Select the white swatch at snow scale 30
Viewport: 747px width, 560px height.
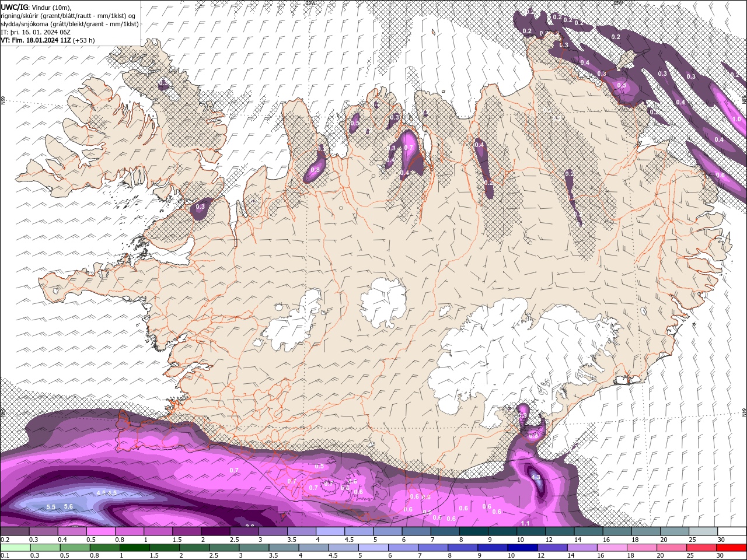point(732,531)
